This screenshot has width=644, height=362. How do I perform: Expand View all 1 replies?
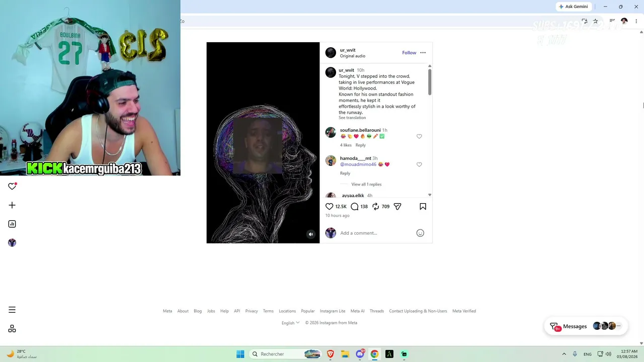coord(366,185)
